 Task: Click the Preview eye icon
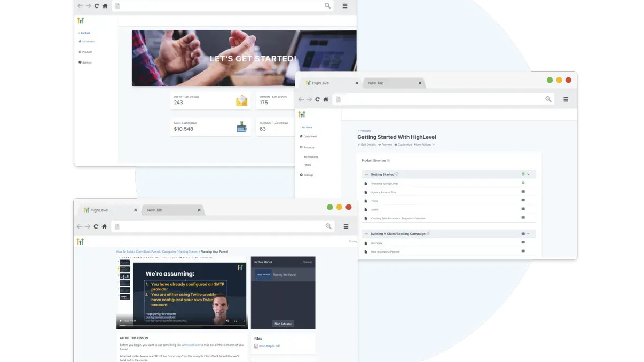(x=379, y=145)
